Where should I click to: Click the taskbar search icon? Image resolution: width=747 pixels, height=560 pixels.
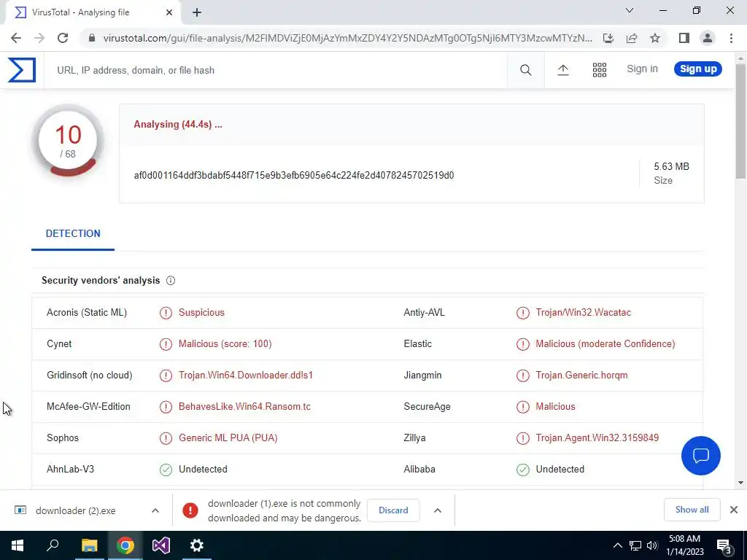[x=53, y=545]
